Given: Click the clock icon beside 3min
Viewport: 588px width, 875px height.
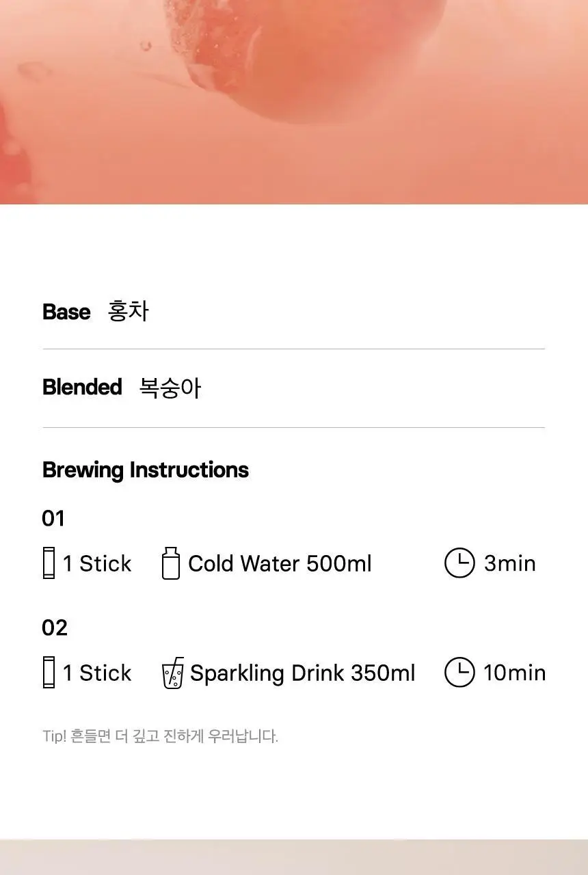Looking at the screenshot, I should click(459, 563).
